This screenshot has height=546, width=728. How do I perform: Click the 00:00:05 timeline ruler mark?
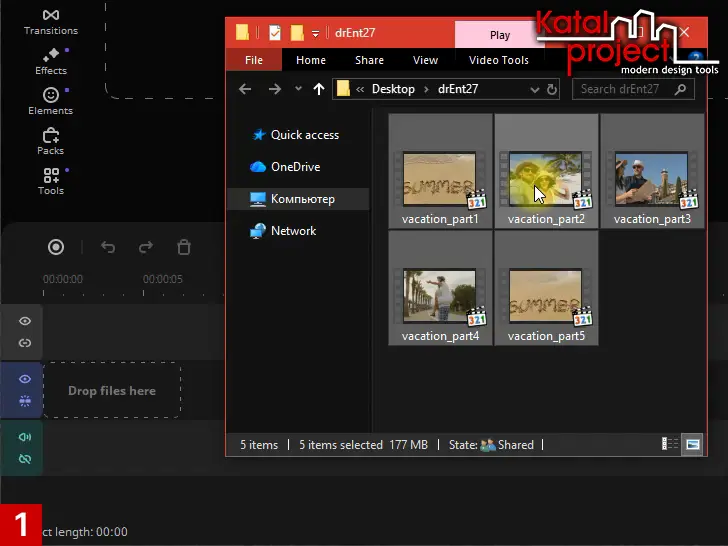(x=162, y=279)
